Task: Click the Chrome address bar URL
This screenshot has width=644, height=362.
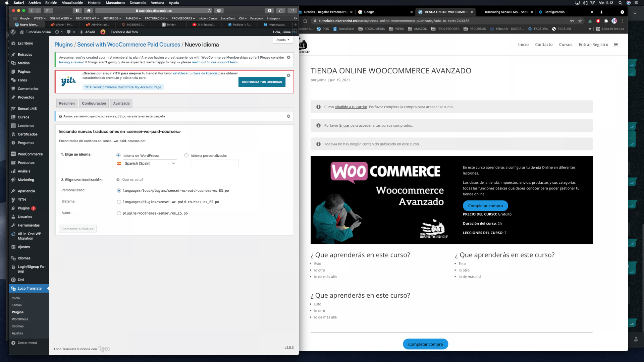Action: [x=394, y=21]
